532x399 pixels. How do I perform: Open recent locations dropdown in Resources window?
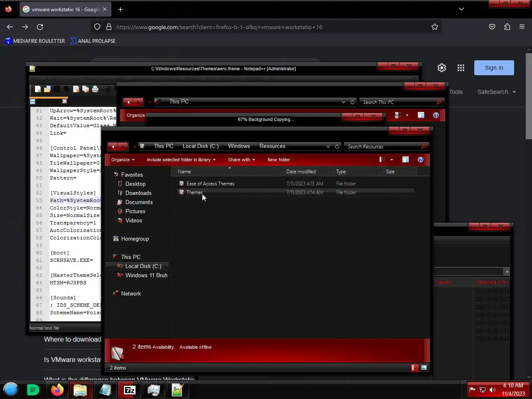[x=134, y=147]
